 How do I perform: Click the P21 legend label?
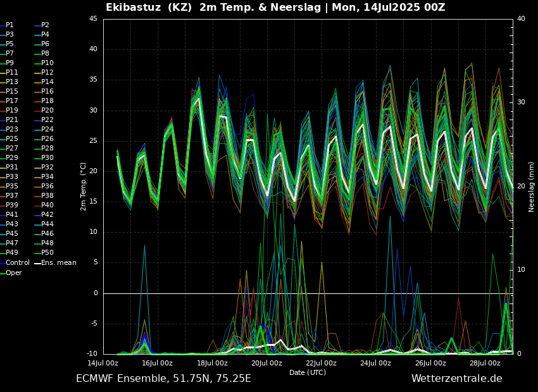[11, 120]
